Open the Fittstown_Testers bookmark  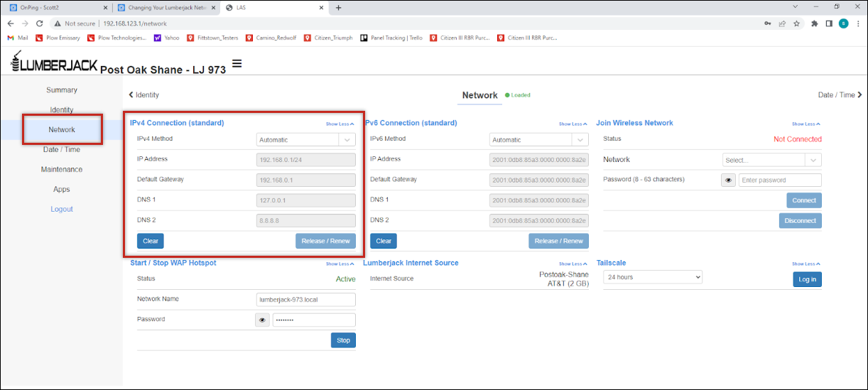[212, 38]
